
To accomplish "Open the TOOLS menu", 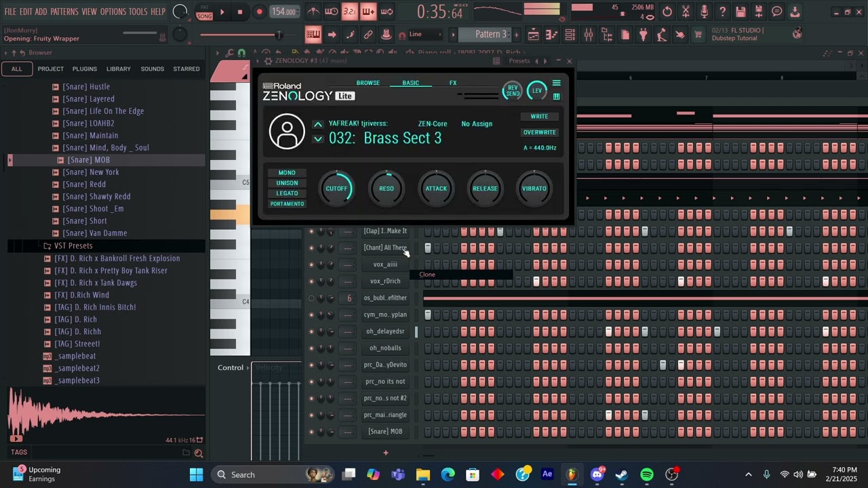I will pos(138,12).
